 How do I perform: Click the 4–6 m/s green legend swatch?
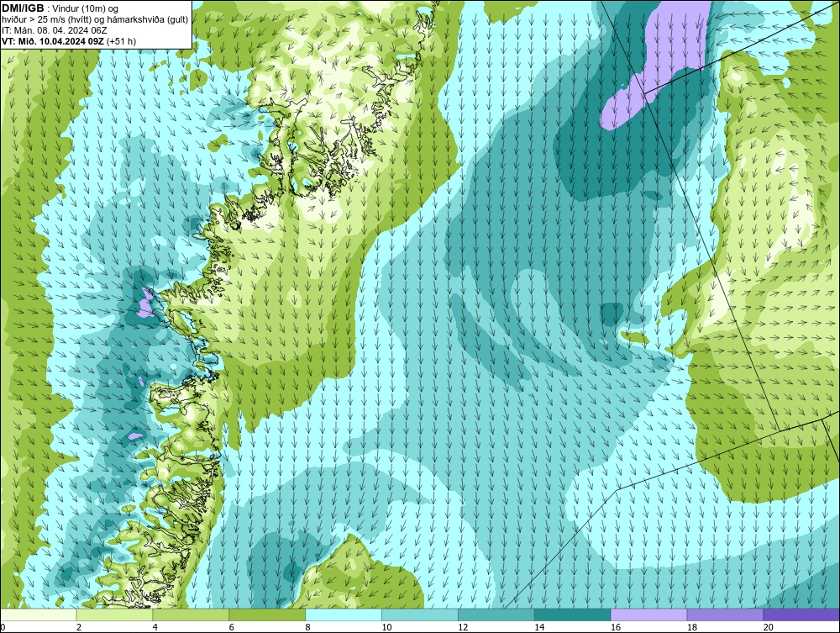coord(191,615)
